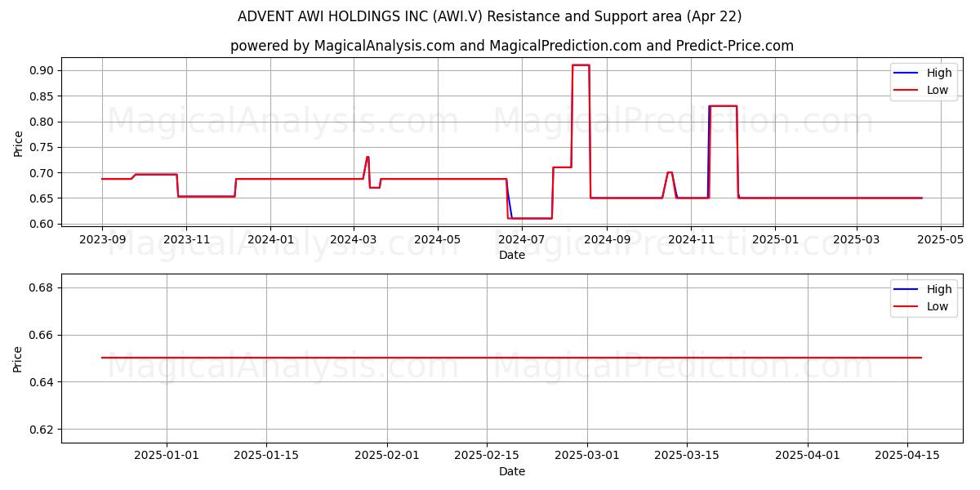Click the '0.64' y-axis tick label on lower chart
980x490 pixels.
coord(42,382)
